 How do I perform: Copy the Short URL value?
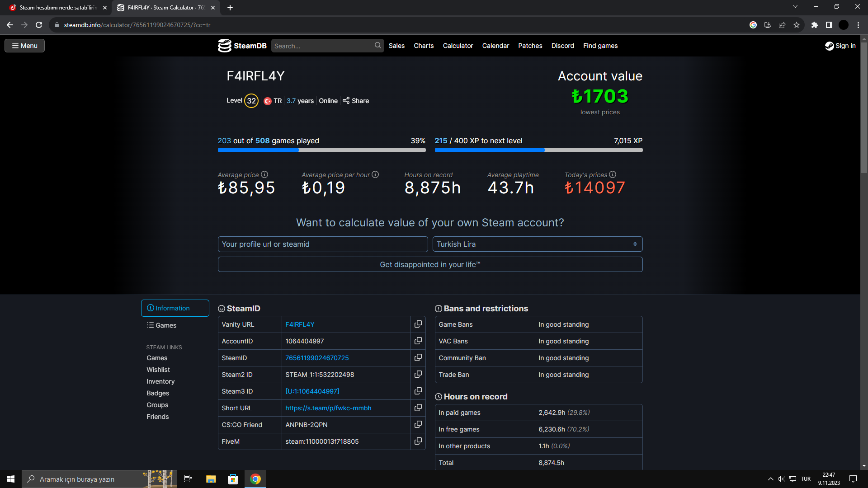418,408
